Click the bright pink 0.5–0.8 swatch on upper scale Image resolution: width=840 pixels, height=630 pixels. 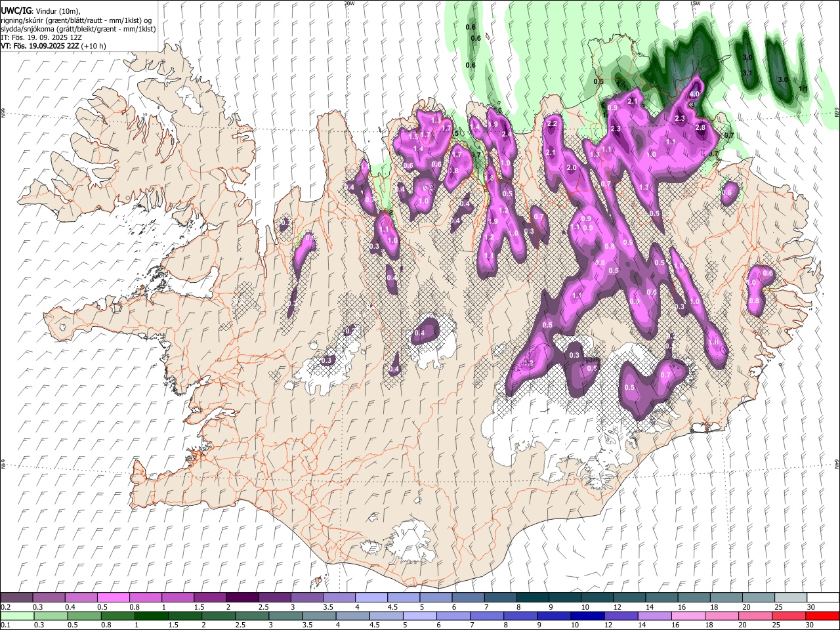[114, 598]
